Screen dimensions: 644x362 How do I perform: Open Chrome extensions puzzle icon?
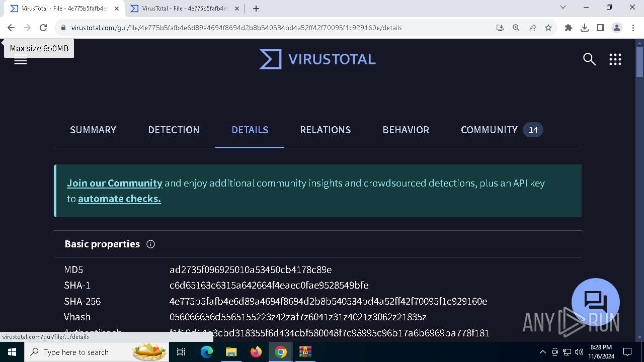click(569, 28)
